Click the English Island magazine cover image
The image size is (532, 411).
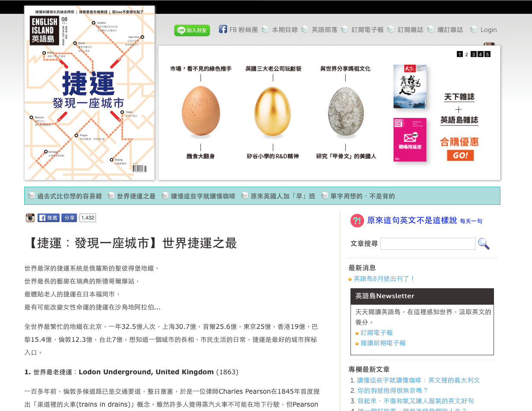pos(89,93)
